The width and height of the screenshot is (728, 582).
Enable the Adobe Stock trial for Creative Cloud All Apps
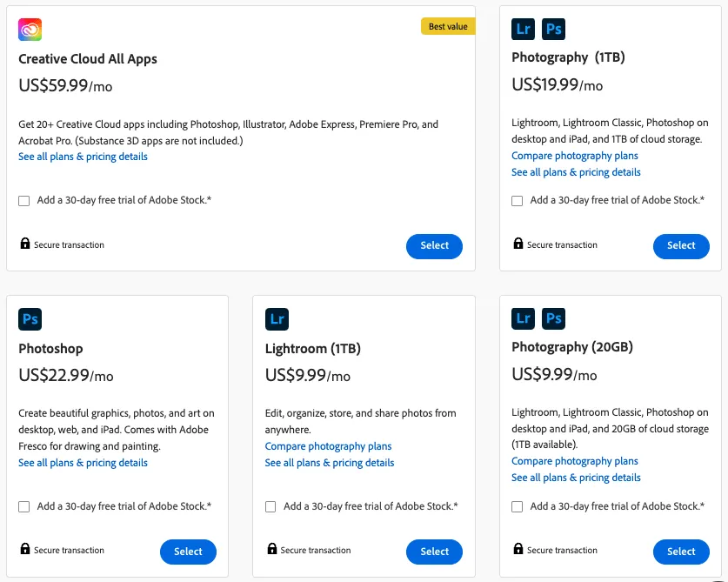click(23, 200)
